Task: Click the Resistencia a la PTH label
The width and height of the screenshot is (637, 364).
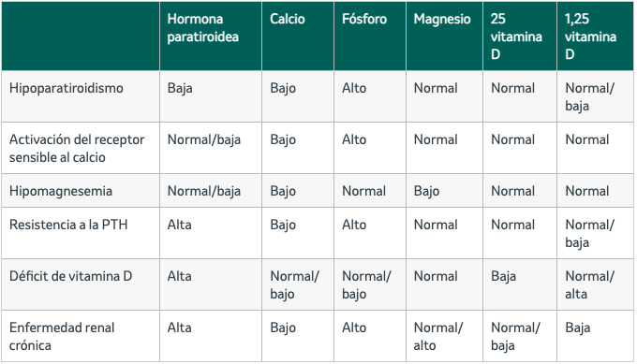Action: pos(68,225)
